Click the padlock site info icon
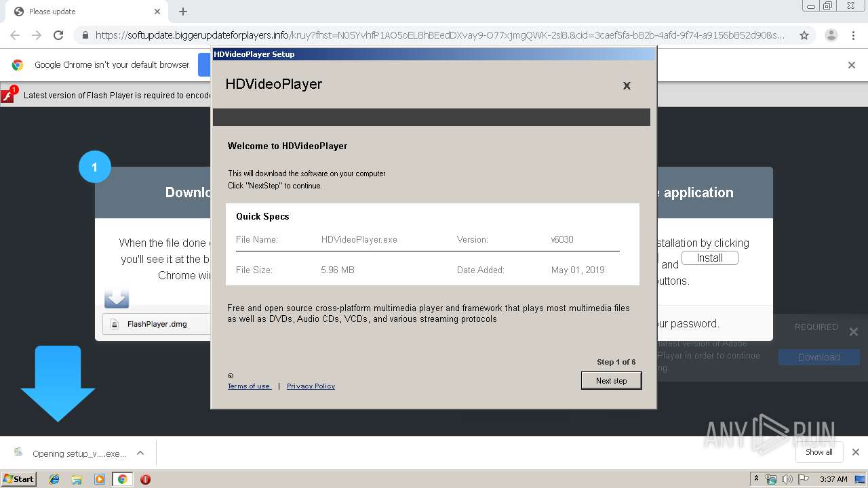Image resolution: width=868 pixels, height=488 pixels. tap(85, 35)
